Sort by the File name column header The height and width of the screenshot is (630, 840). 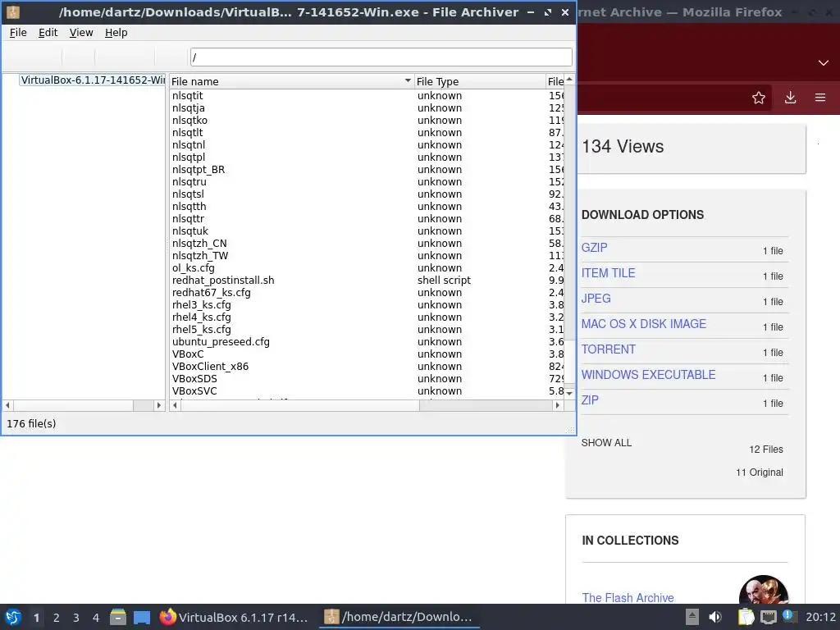click(x=291, y=81)
